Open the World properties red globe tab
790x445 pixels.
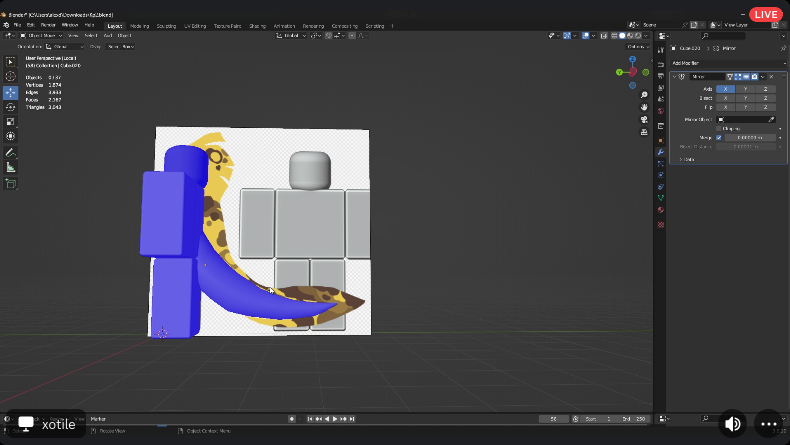pos(661,111)
